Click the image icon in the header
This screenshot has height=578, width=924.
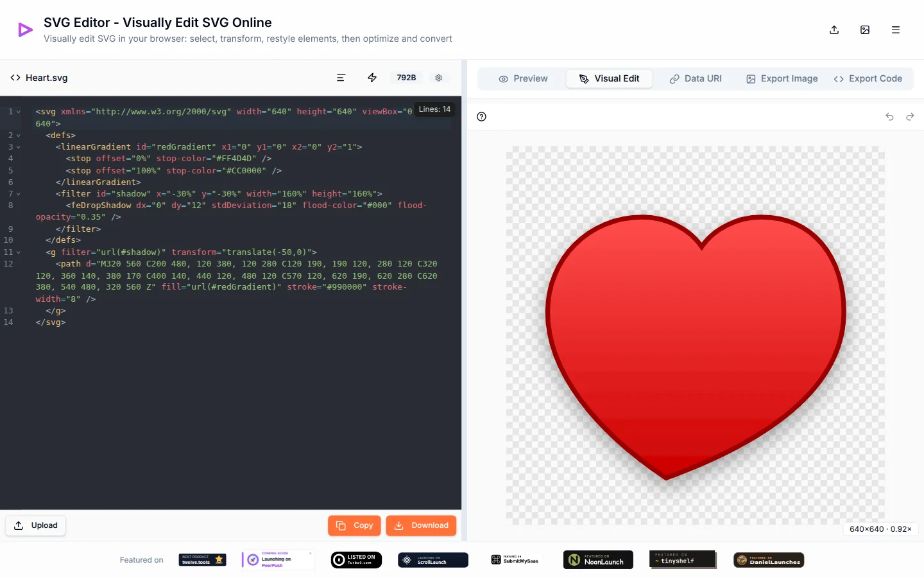865,30
